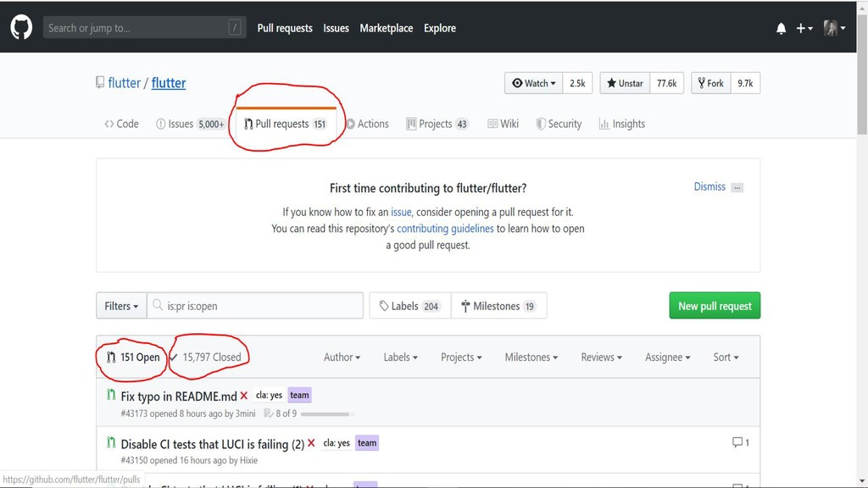Open the Milestones 19 page
Viewport: 868px width, 488px height.
click(x=498, y=305)
